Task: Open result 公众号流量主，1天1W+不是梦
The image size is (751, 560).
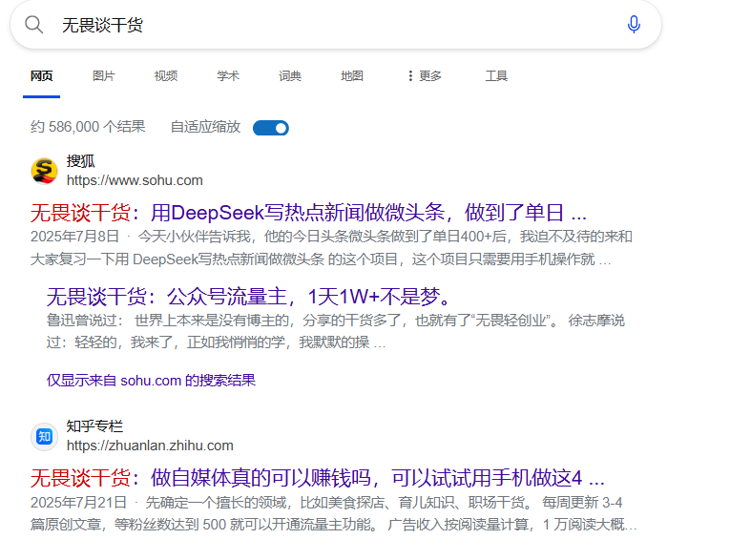Action: click(249, 297)
